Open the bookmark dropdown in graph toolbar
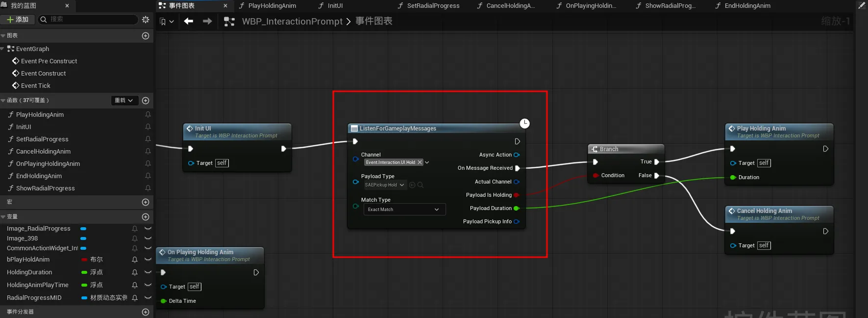The width and height of the screenshot is (868, 318). 167,22
